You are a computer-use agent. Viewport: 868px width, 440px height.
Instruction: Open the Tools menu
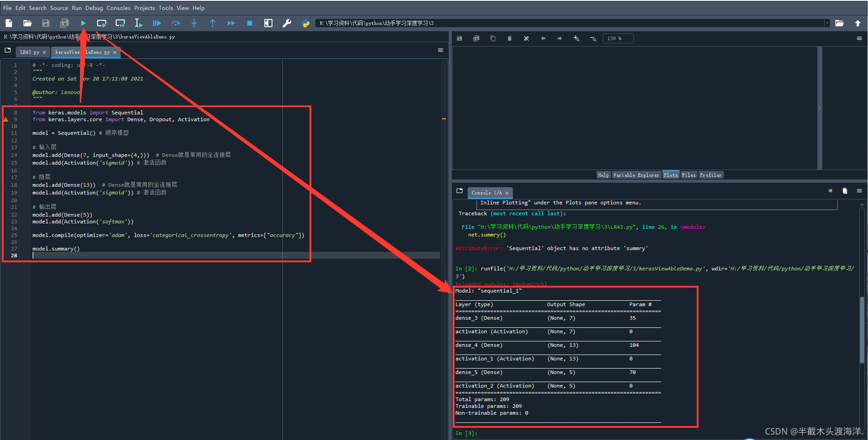pyautogui.click(x=166, y=8)
